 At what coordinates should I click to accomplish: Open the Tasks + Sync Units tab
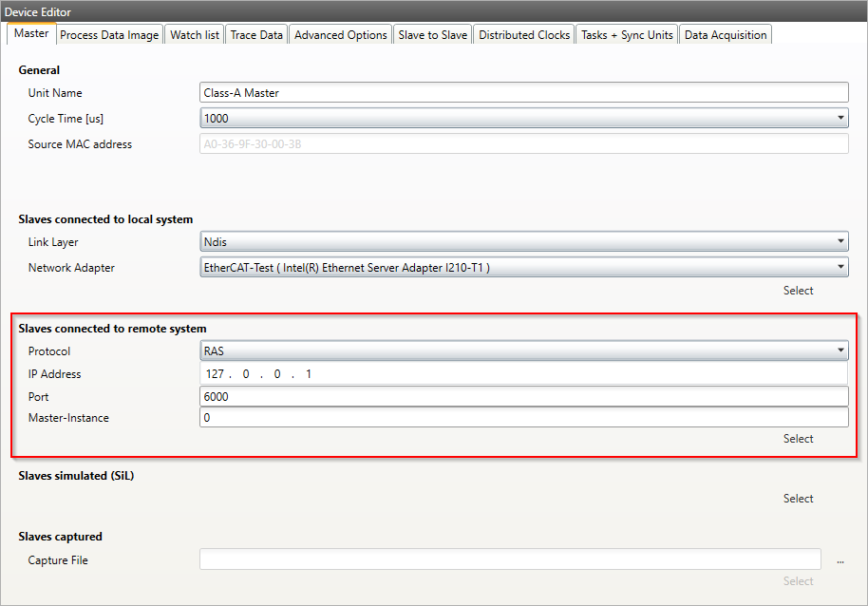[x=627, y=35]
